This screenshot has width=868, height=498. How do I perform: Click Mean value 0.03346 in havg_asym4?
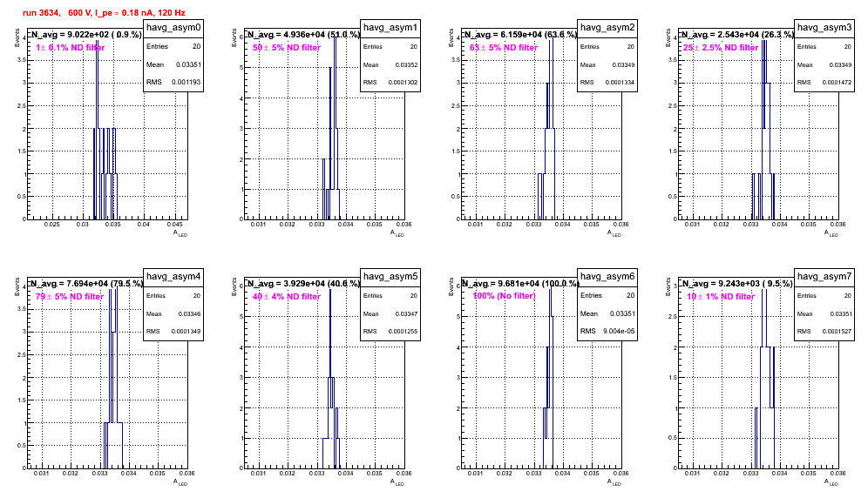189,313
